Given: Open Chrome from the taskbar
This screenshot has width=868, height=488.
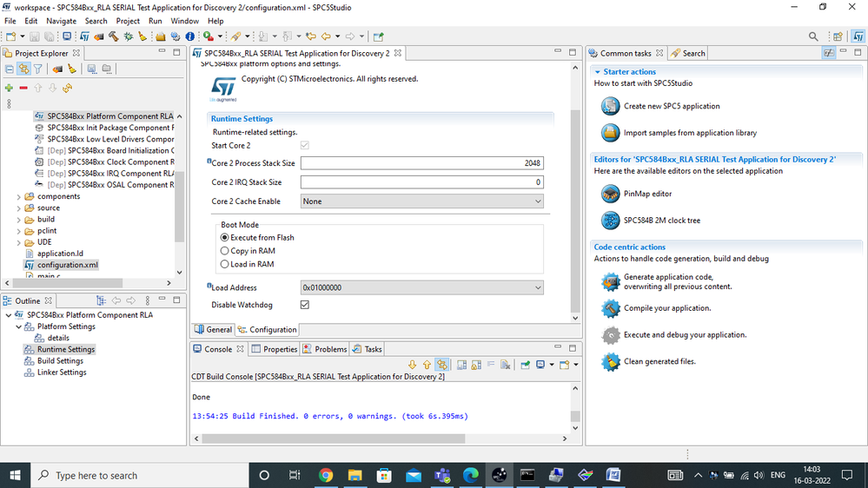Looking at the screenshot, I should (x=326, y=475).
